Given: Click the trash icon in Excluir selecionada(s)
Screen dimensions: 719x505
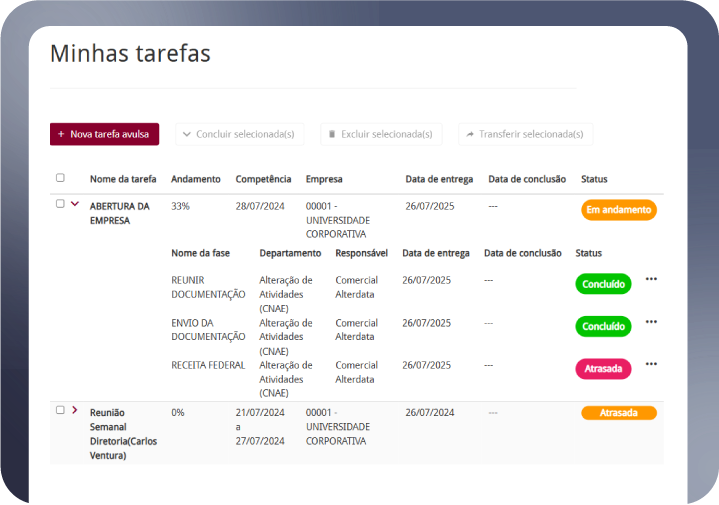Looking at the screenshot, I should click(x=332, y=134).
